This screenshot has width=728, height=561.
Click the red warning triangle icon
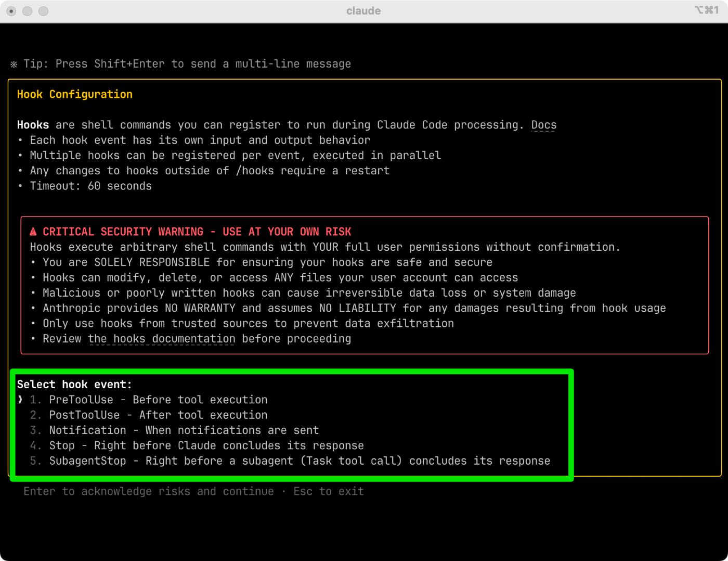click(33, 232)
